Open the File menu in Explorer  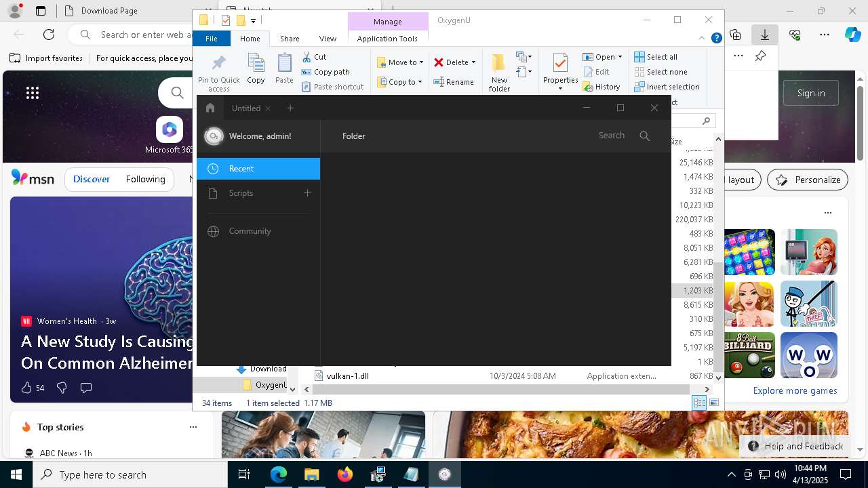coord(212,39)
